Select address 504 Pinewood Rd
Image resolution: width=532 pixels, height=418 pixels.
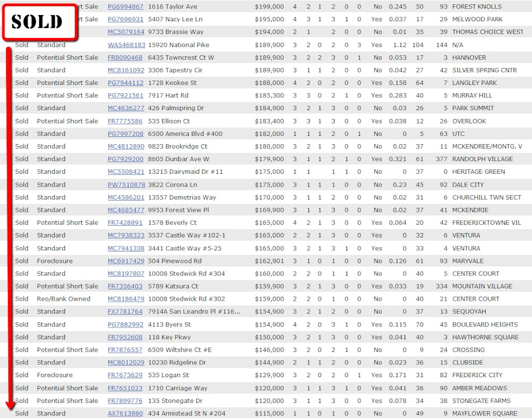click(x=175, y=261)
